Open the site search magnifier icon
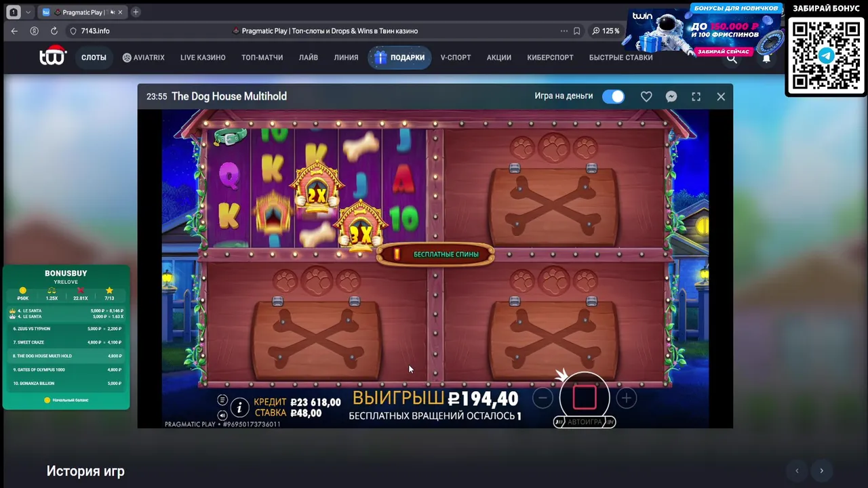Viewport: 868px width, 488px height. pos(732,59)
